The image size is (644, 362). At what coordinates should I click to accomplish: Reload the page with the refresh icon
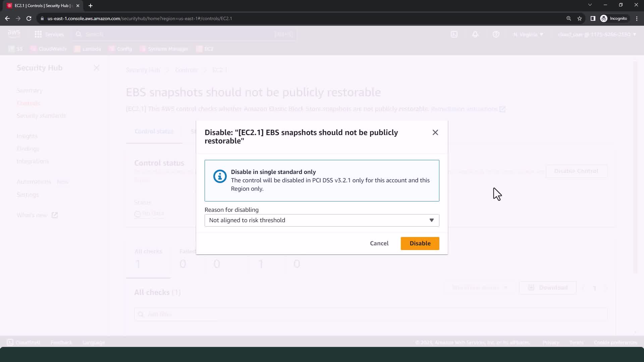click(x=29, y=18)
